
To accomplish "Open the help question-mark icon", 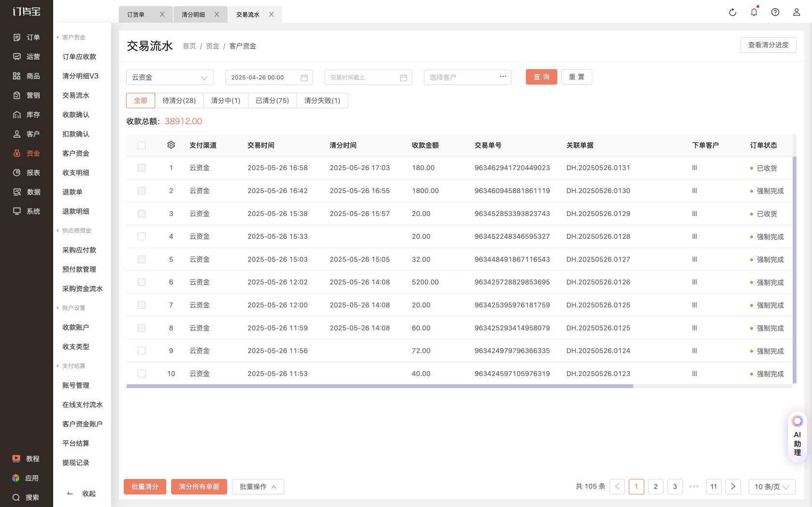I will [x=775, y=12].
